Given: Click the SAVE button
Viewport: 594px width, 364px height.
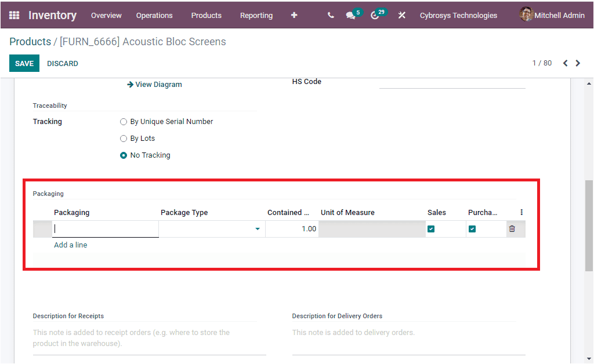Looking at the screenshot, I should pos(24,63).
